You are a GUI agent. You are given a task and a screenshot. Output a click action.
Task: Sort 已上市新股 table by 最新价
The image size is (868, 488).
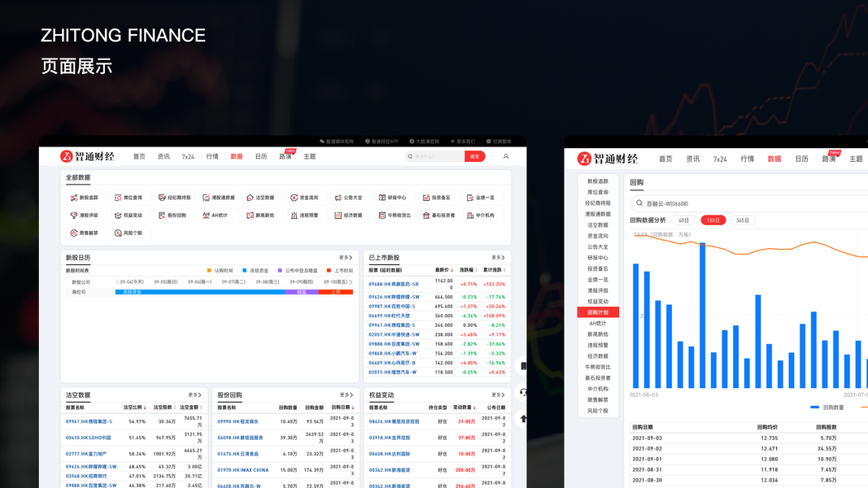click(444, 270)
